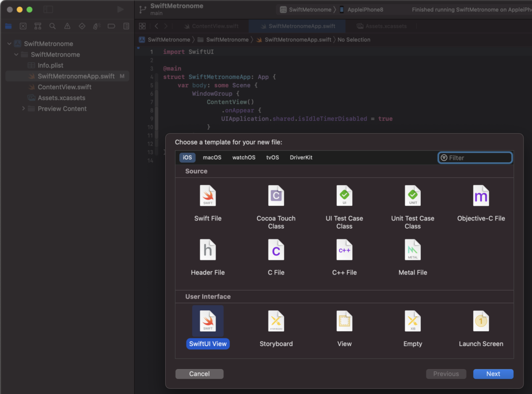Viewport: 532px width, 394px height.
Task: Show the report navigator
Action: pos(126,26)
